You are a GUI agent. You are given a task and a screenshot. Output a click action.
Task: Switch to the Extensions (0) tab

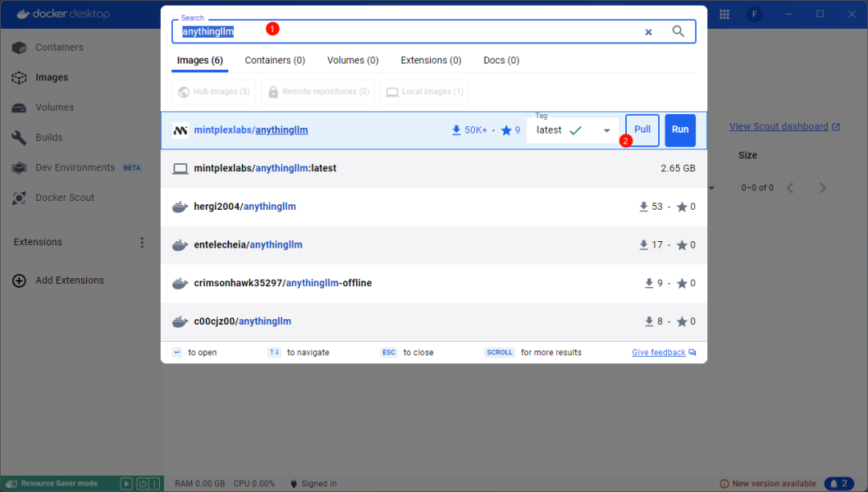tap(431, 60)
